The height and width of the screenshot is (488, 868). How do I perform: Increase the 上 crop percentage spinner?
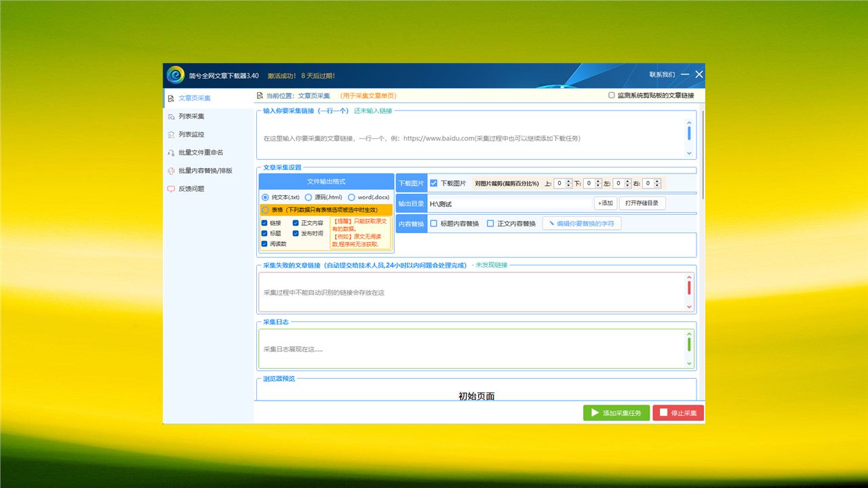[x=570, y=181]
